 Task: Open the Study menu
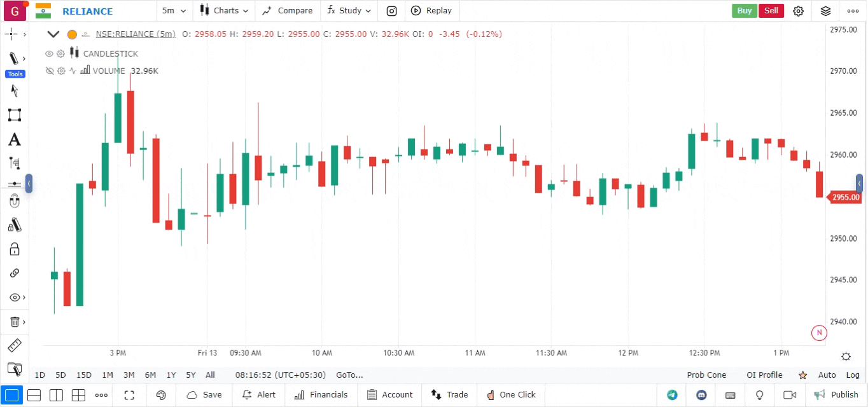click(349, 11)
